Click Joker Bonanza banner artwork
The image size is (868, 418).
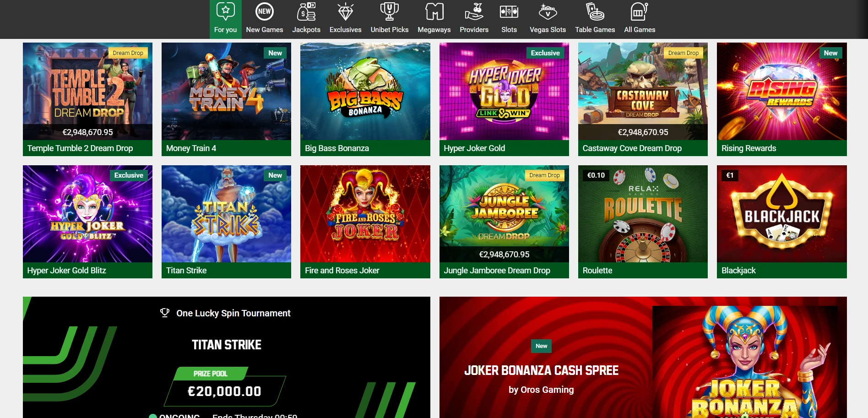click(745, 362)
